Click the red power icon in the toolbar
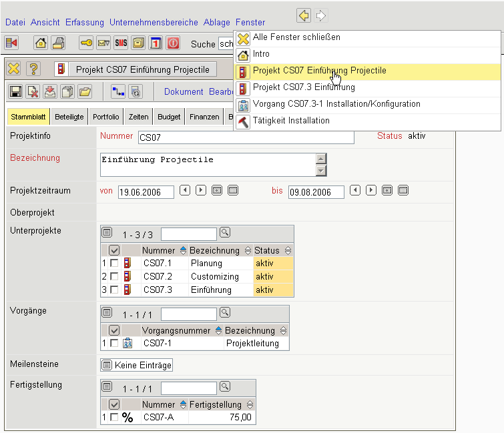This screenshot has width=504, height=433. [x=173, y=43]
